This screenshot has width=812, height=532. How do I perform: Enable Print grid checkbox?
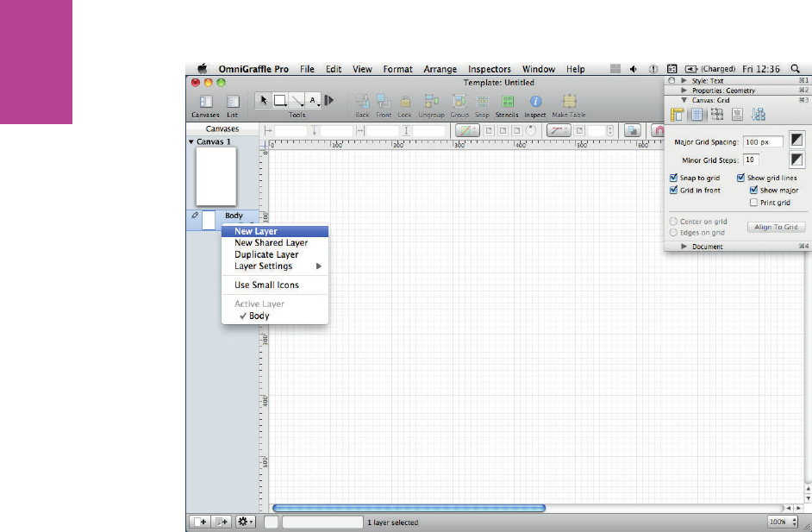(753, 203)
